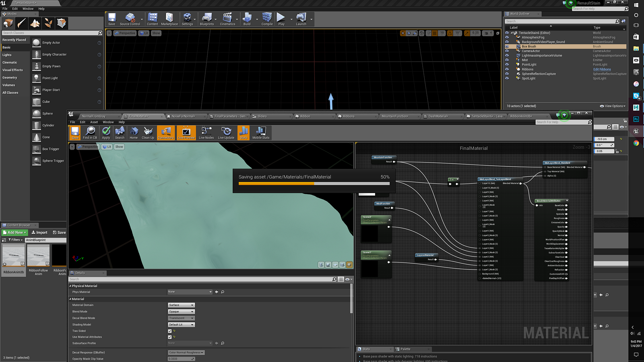The height and width of the screenshot is (362, 644).
Task: Open the Asset menu
Action: click(x=94, y=122)
